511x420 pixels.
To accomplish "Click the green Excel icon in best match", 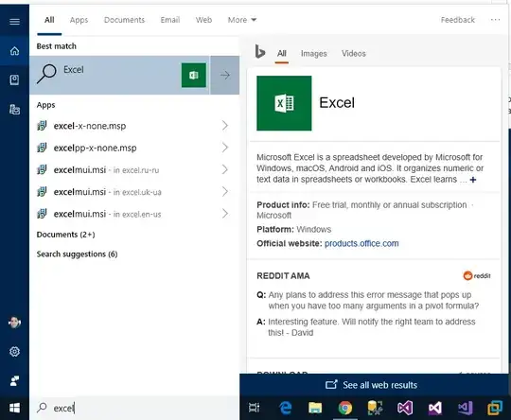I will (x=194, y=76).
